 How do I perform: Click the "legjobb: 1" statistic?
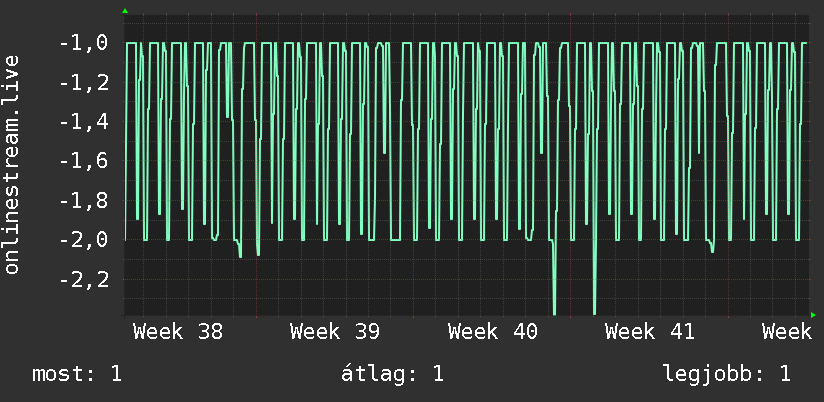tap(727, 374)
